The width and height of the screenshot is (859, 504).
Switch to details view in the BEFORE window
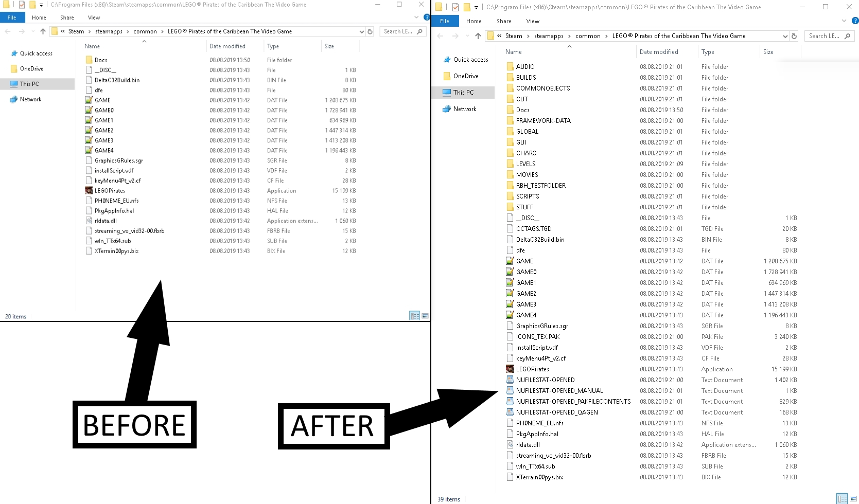[415, 316]
